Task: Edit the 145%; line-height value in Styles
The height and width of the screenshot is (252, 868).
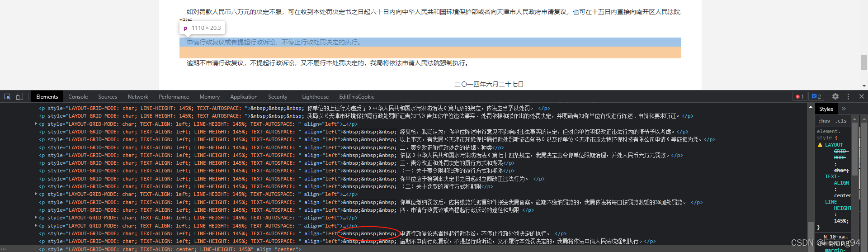Action: (841, 221)
